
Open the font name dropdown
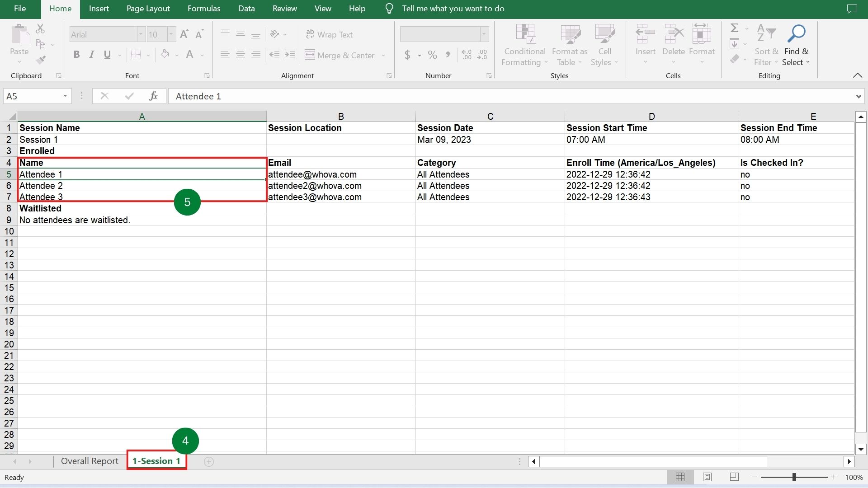point(140,34)
